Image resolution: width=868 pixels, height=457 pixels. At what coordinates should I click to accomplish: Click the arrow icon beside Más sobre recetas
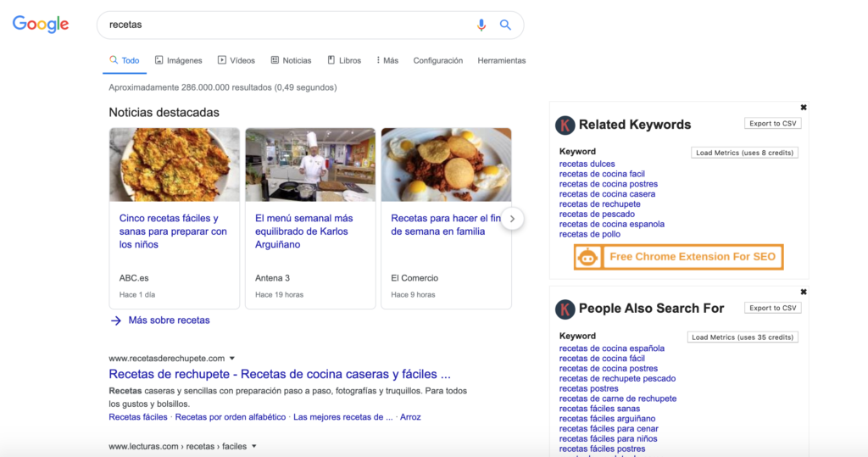[x=115, y=320]
